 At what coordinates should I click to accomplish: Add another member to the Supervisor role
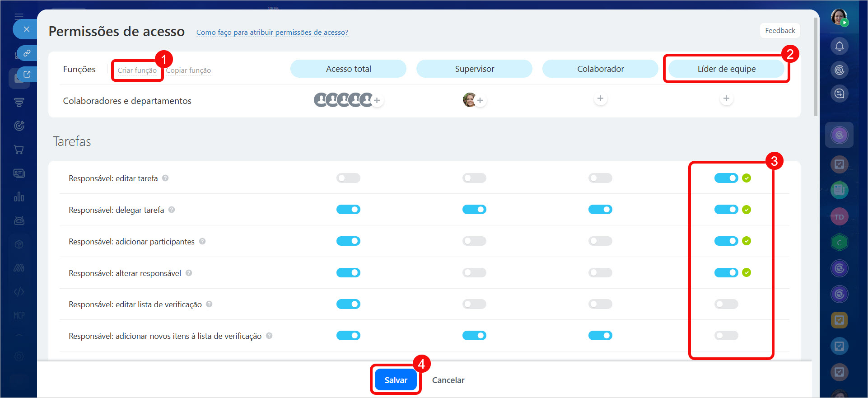[x=480, y=100]
